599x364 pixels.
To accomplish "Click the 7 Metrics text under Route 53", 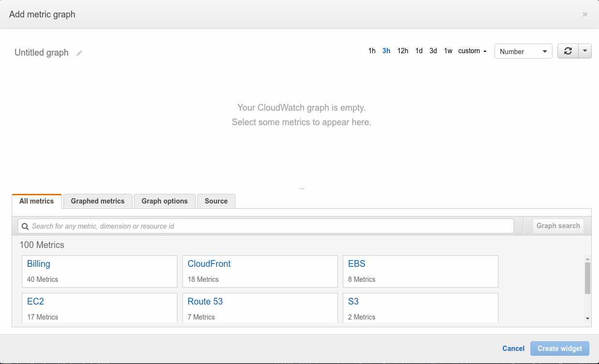I will click(201, 317).
